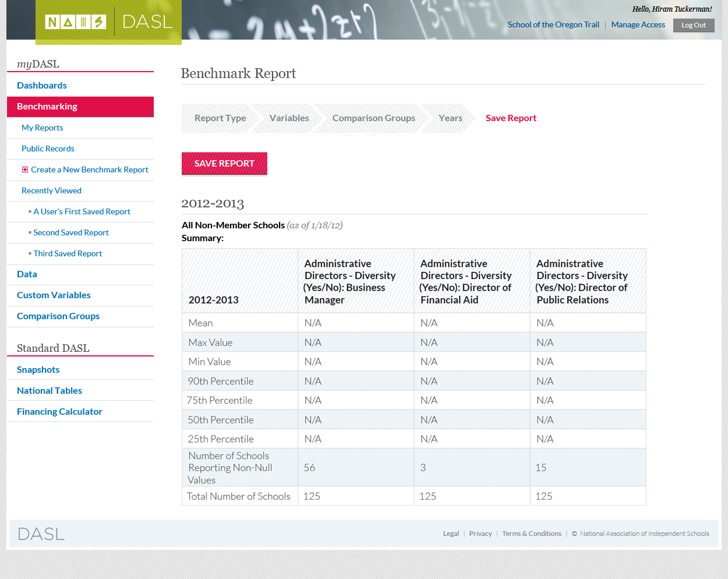
Task: Click the 50th Percentile row label
Action: 221,420
